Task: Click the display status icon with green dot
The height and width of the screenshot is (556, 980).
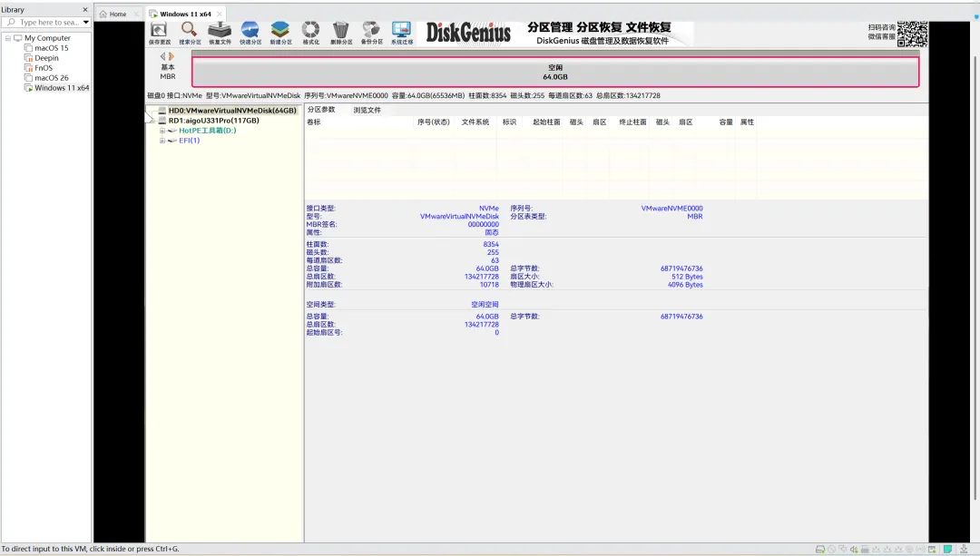Action: click(932, 549)
